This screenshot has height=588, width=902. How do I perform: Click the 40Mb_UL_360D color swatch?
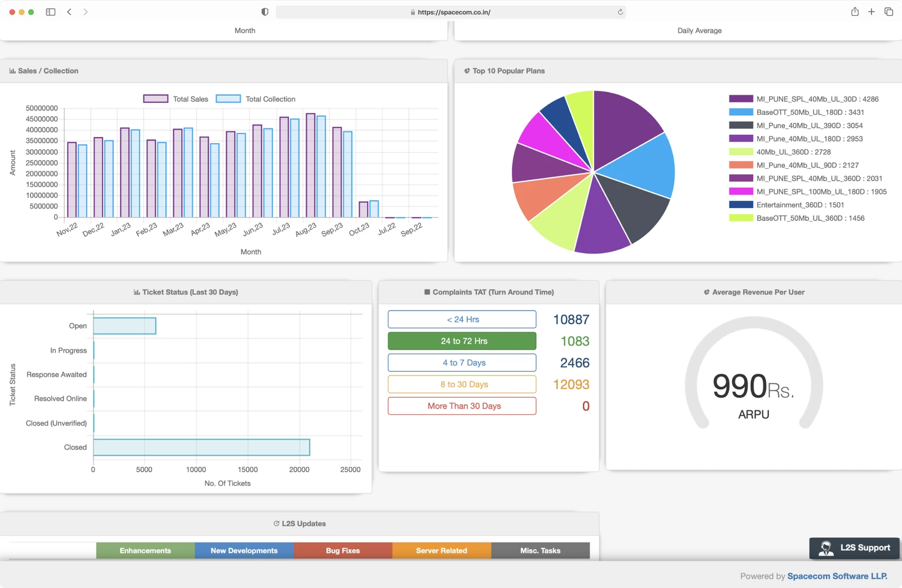coord(741,152)
